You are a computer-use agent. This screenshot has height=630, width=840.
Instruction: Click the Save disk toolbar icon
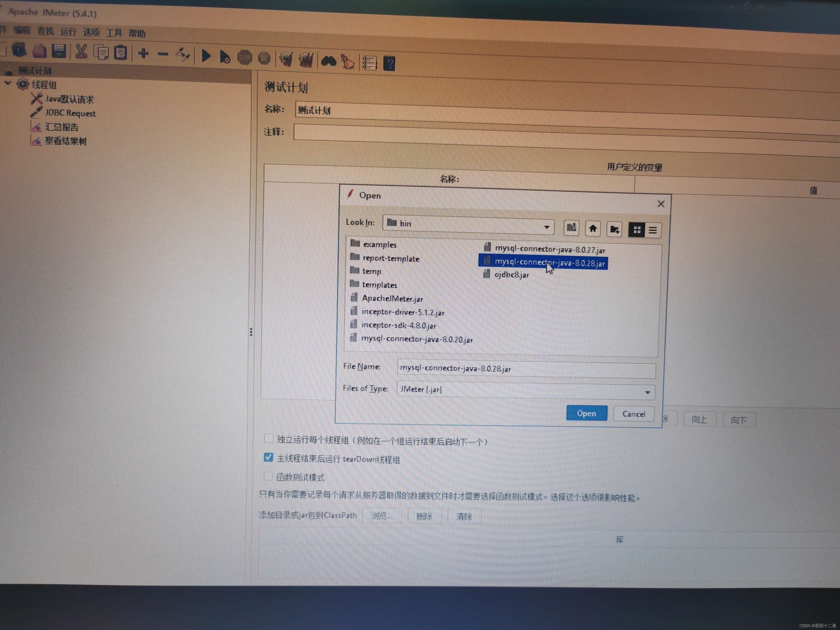[59, 51]
